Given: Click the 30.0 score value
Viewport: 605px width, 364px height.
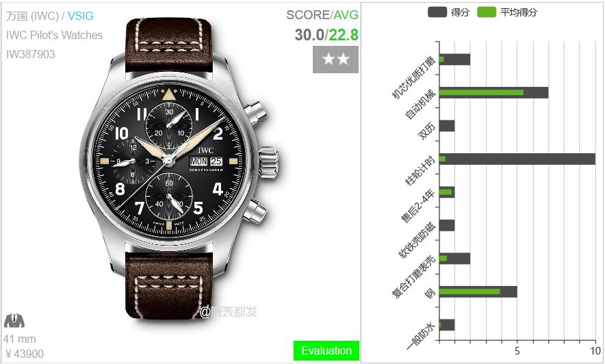Looking at the screenshot, I should point(309,35).
